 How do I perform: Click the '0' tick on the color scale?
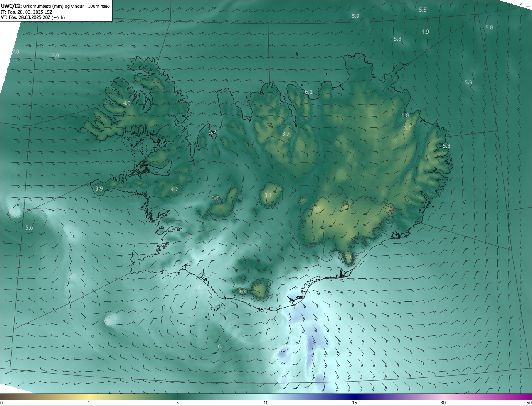(2, 403)
